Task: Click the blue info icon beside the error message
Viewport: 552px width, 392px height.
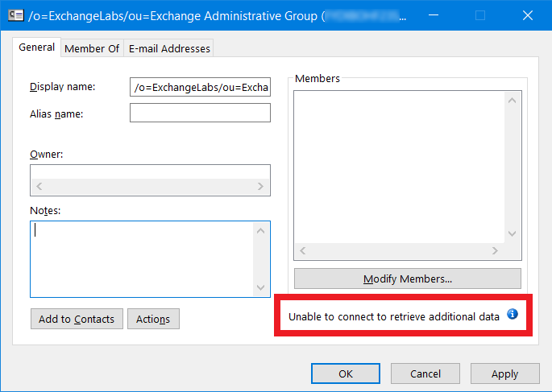Action: [x=512, y=315]
